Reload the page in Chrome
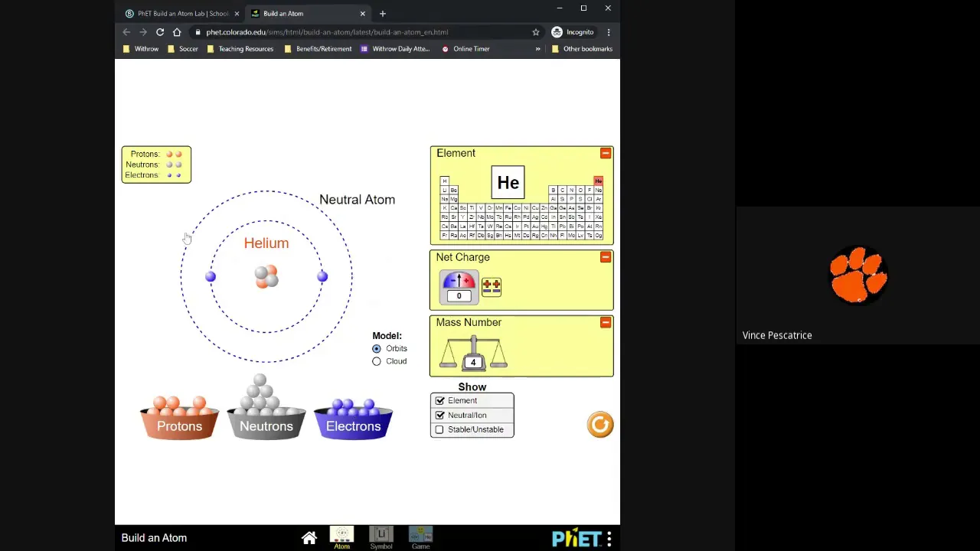The image size is (980, 551). tap(160, 32)
